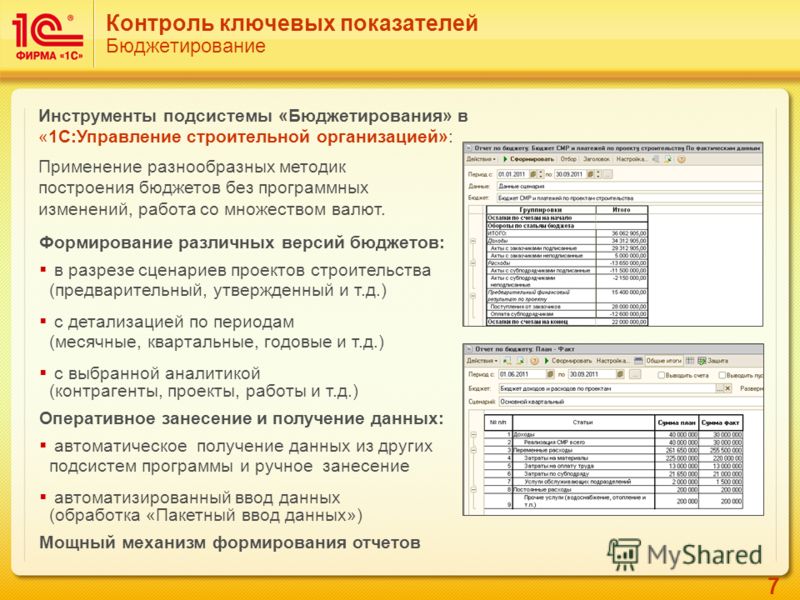Collapse the Постоянные расходы group
Image resolution: width=800 pixels, height=600 pixels.
[473, 490]
